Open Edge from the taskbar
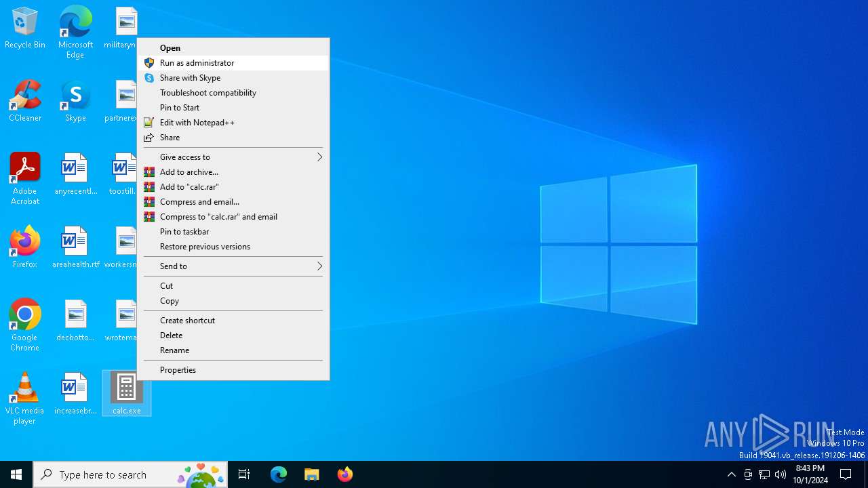The image size is (868, 488). pos(279,474)
